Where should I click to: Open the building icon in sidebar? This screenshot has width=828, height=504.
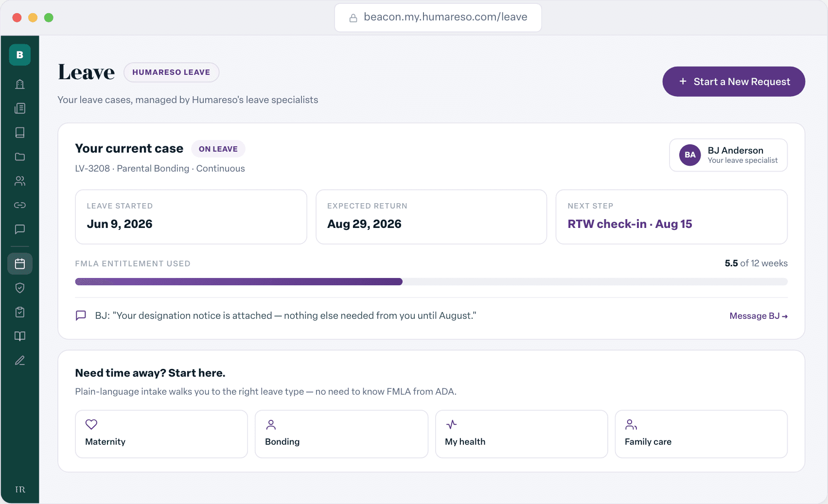tap(20, 84)
